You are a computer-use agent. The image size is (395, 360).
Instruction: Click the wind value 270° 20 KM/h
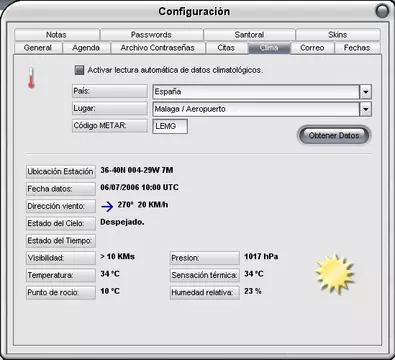143,205
